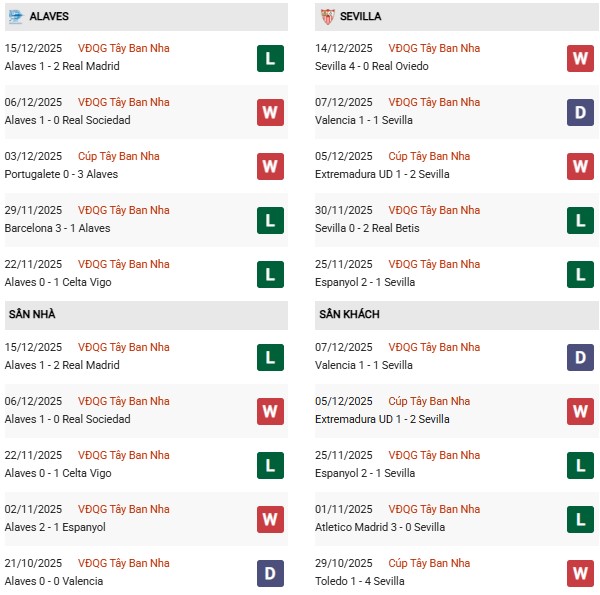Open the Cúp Tây Ban Nha link dated 03/12/2025
The image size is (600, 595).
coord(118,156)
